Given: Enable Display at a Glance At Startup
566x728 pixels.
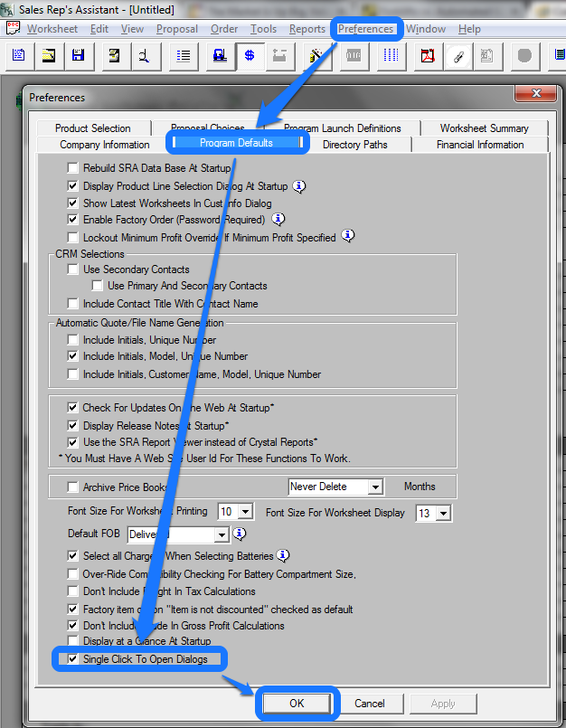Looking at the screenshot, I should click(x=73, y=641).
